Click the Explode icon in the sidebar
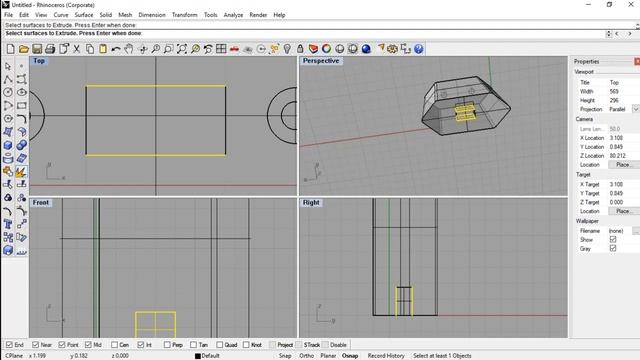The image size is (640, 360). 22,171
